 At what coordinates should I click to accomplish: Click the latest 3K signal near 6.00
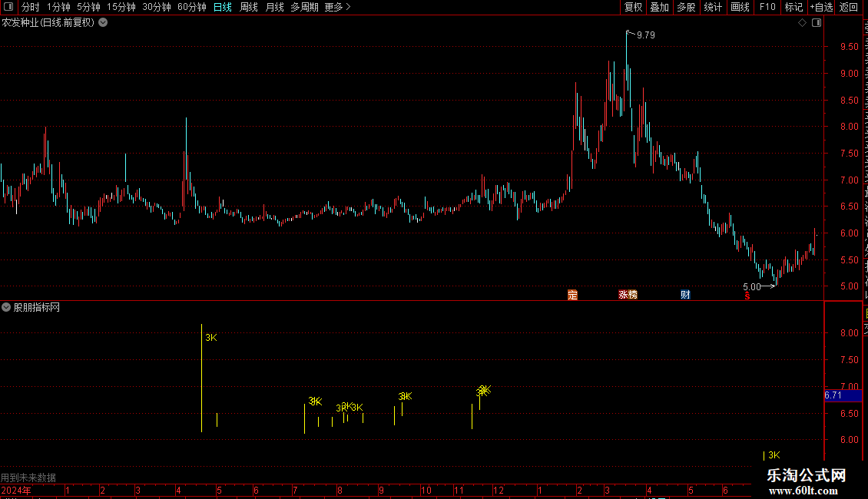click(774, 454)
